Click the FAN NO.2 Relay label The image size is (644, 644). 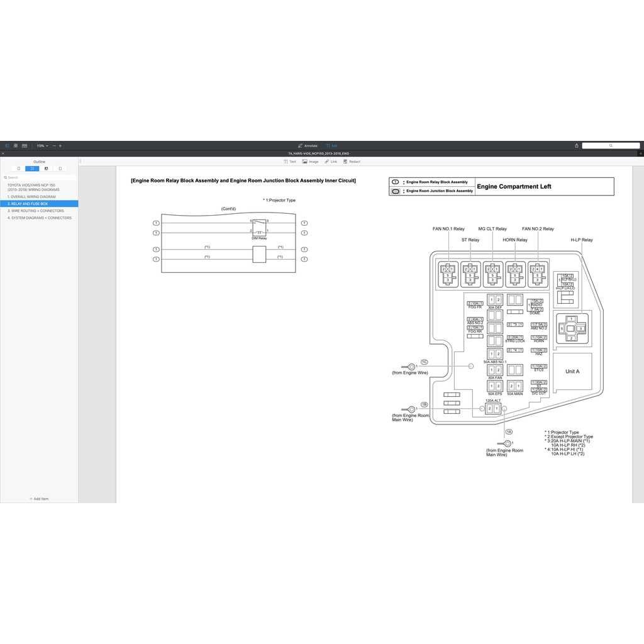[538, 229]
